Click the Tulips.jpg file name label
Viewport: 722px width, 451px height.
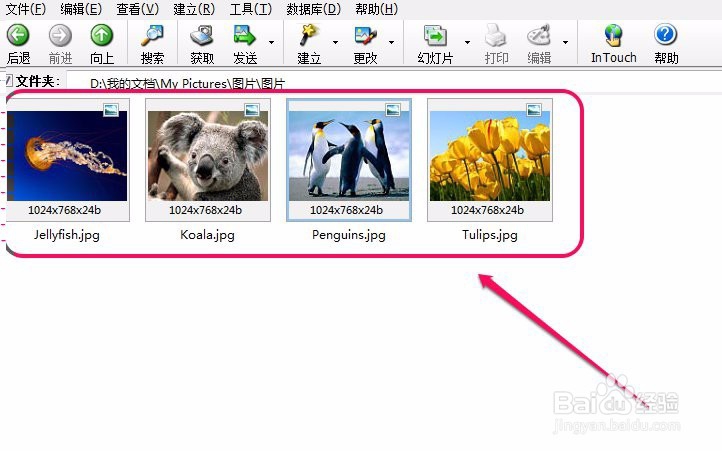click(x=489, y=235)
